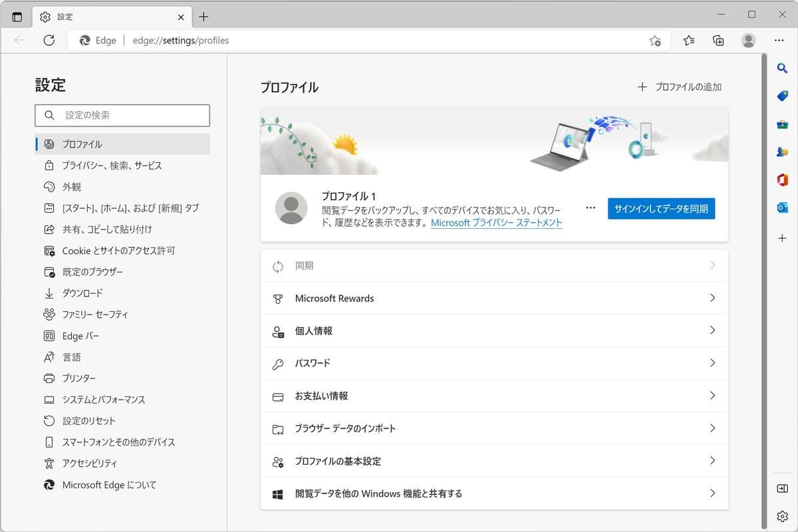Open 設定のリセット section

(122, 421)
